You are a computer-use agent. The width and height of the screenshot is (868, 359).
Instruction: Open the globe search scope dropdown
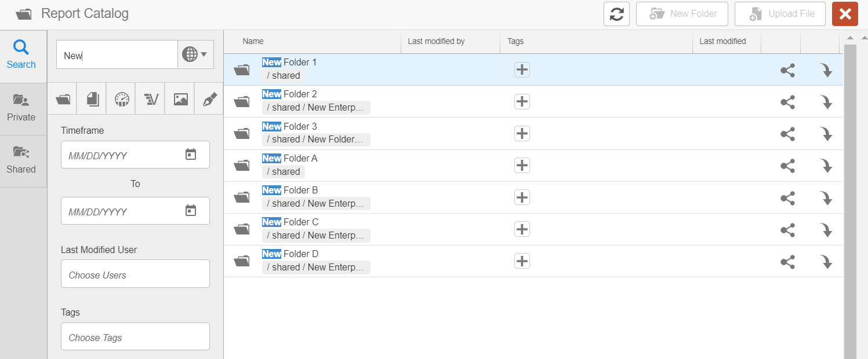click(195, 55)
